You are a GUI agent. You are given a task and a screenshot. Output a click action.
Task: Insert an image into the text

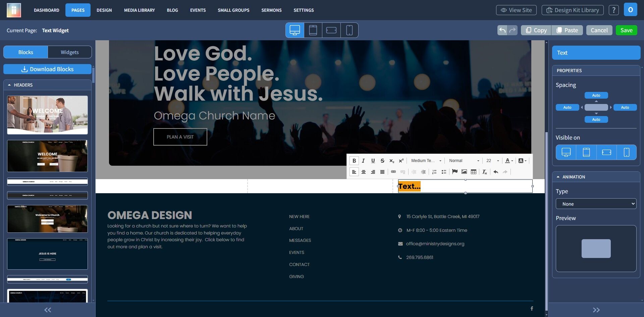pyautogui.click(x=464, y=172)
